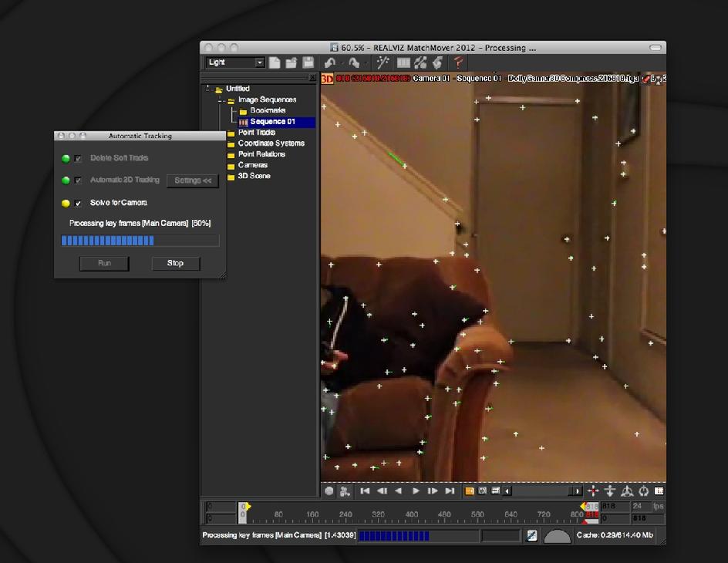Image resolution: width=728 pixels, height=563 pixels.
Task: Save the project with the floppy disk icon
Action: 308,62
